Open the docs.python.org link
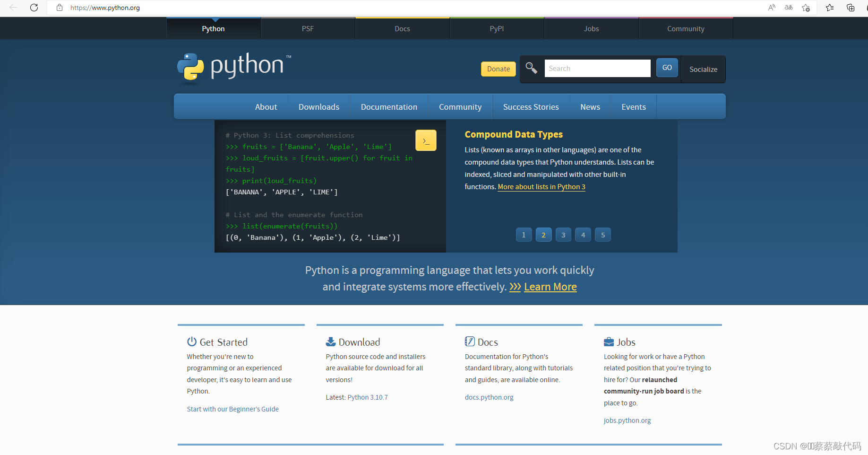The image size is (868, 455). tap(489, 397)
